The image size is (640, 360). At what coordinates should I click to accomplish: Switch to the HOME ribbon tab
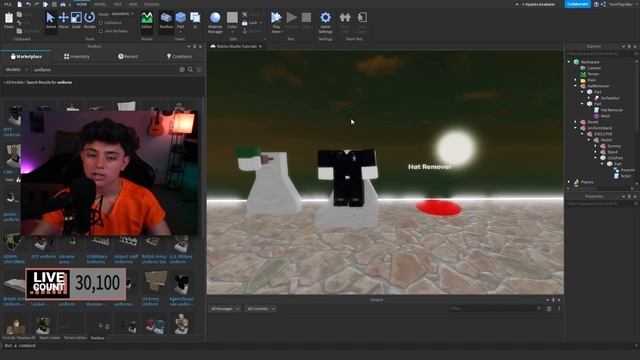click(x=82, y=4)
